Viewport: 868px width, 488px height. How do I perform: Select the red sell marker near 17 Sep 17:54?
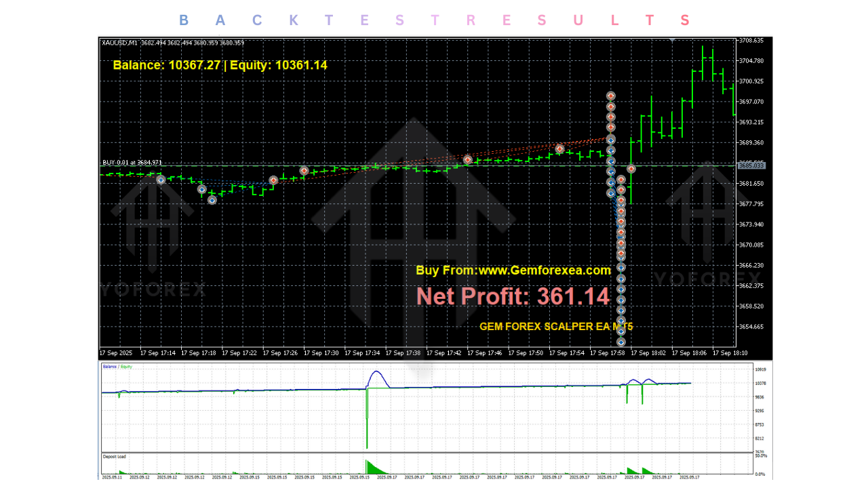pos(559,148)
